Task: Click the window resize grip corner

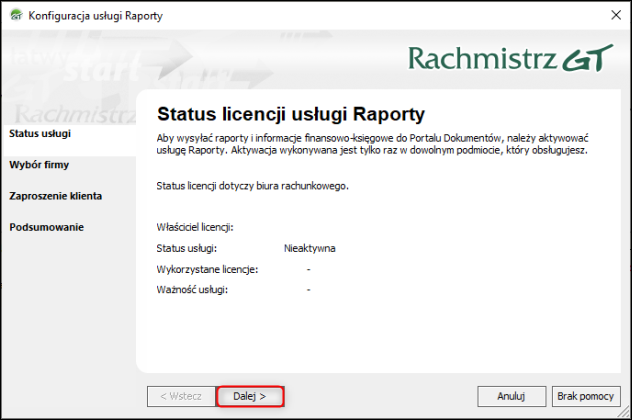Action: point(624,412)
